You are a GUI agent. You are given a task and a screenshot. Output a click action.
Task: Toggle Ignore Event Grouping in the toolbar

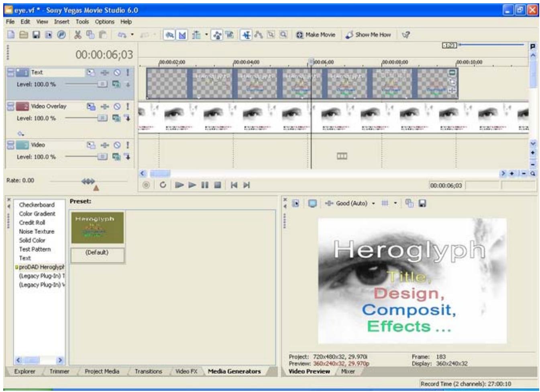(229, 35)
